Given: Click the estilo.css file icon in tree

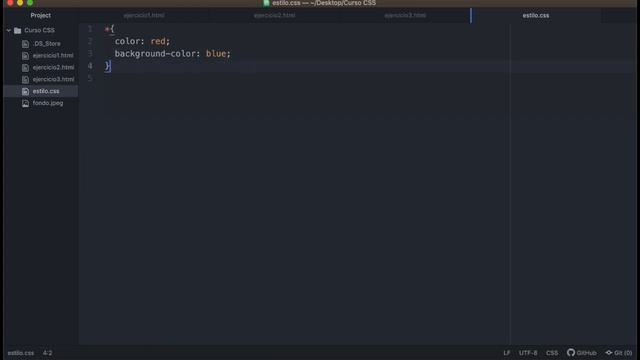Looking at the screenshot, I should click(25, 91).
